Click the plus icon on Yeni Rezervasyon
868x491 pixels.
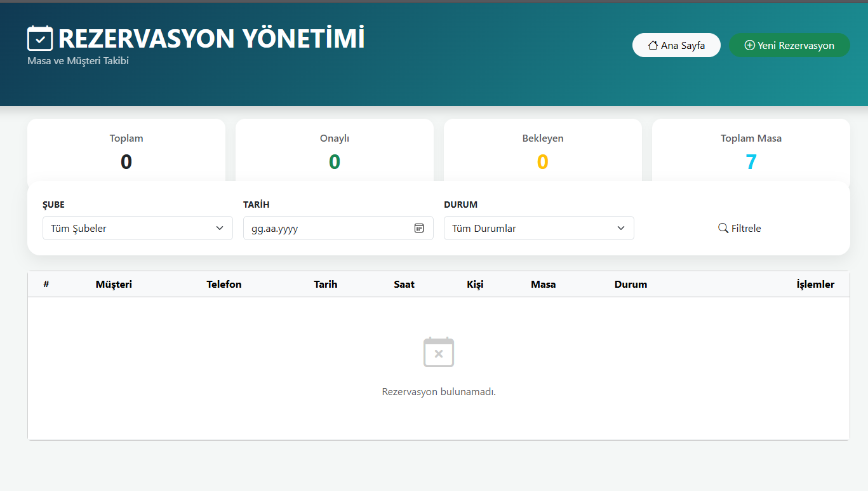tap(749, 45)
